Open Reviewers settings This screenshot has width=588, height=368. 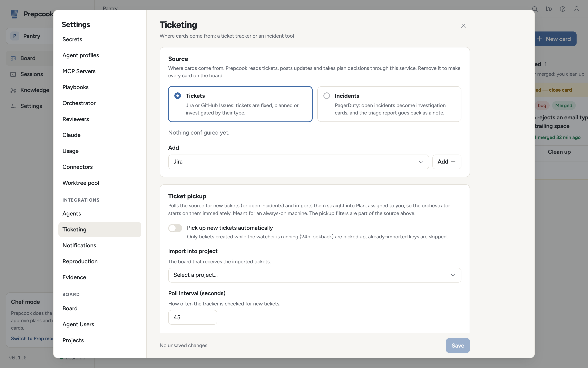point(100,119)
